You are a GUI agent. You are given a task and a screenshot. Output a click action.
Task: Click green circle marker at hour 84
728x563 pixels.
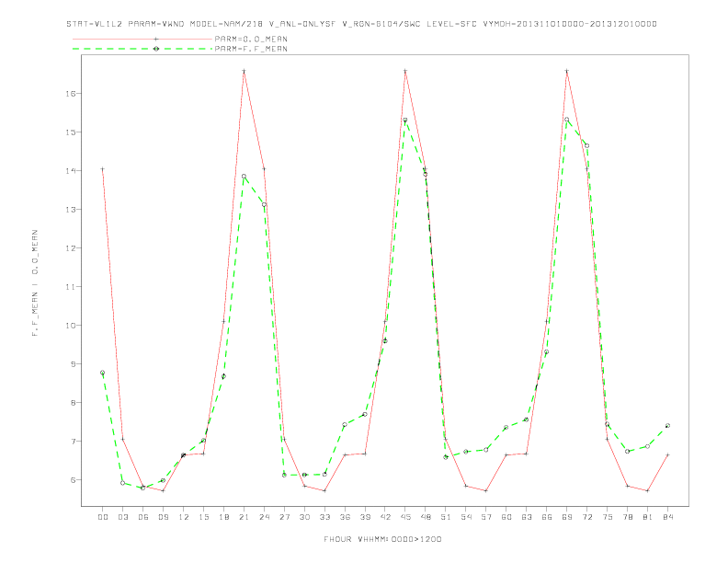(x=667, y=426)
